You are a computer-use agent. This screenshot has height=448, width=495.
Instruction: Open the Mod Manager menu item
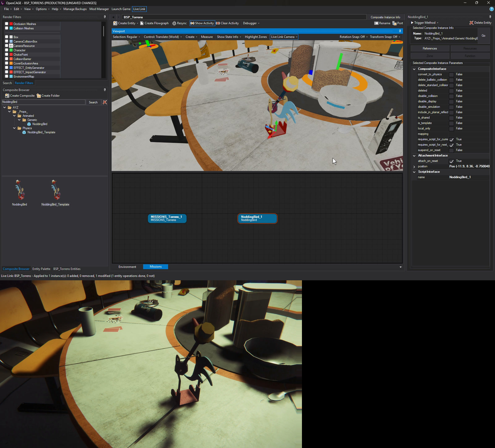coord(99,9)
